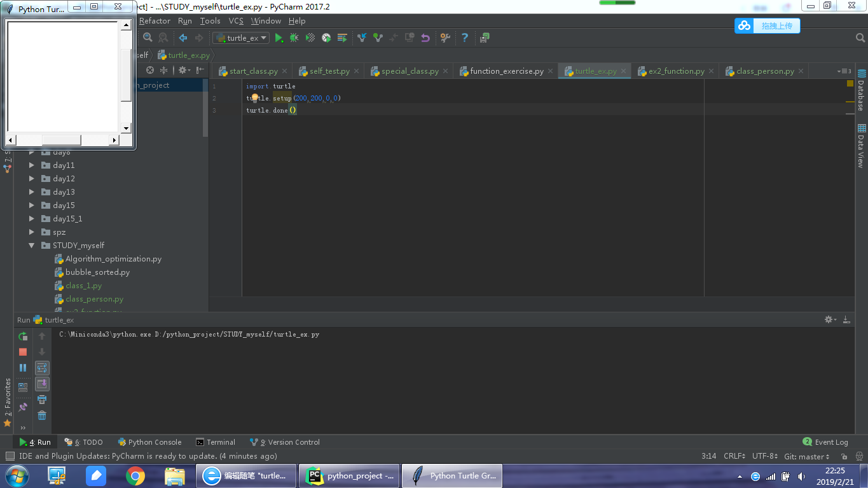Click the green chip icon after Help
The width and height of the screenshot is (868, 488).
pyautogui.click(x=485, y=38)
